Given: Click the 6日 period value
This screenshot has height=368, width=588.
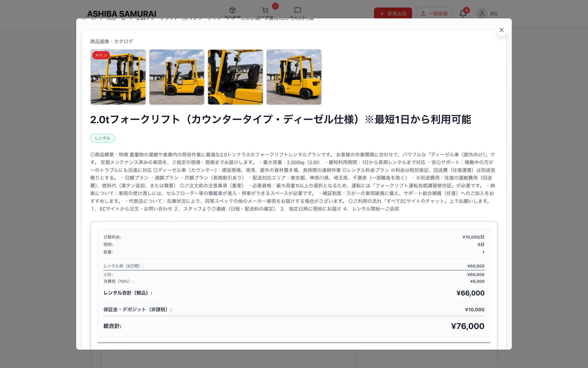Looking at the screenshot, I should (481, 245).
